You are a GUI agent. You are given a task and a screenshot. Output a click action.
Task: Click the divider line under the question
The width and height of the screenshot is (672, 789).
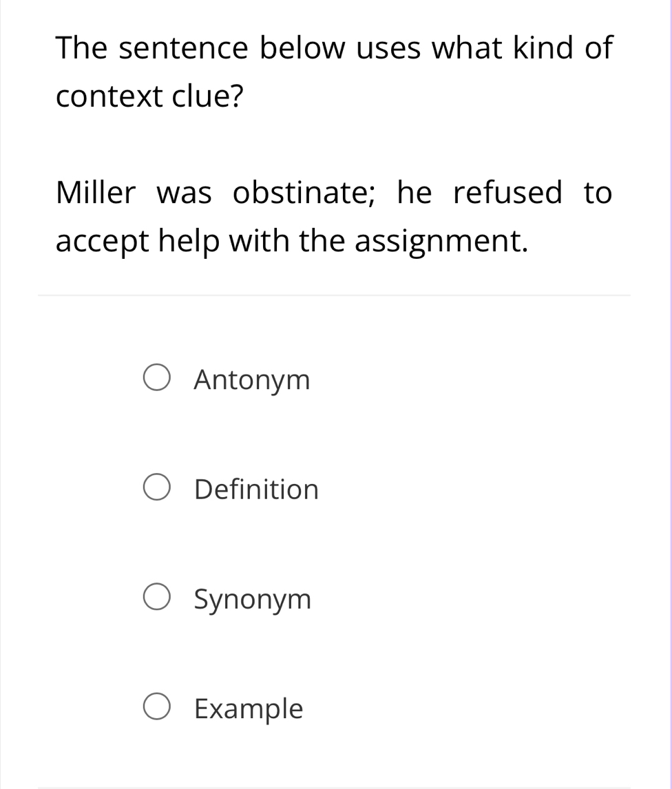point(334,295)
